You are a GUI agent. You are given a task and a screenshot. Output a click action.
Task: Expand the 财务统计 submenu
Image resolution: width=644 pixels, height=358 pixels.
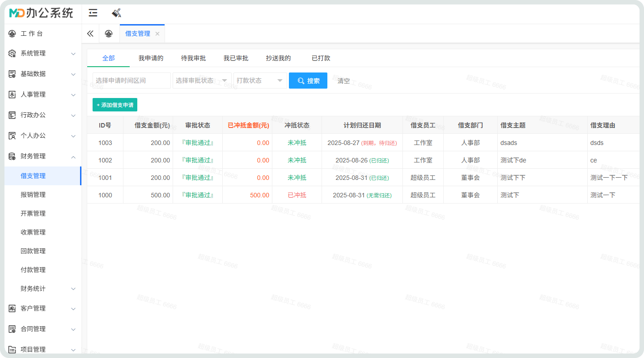pyautogui.click(x=73, y=289)
